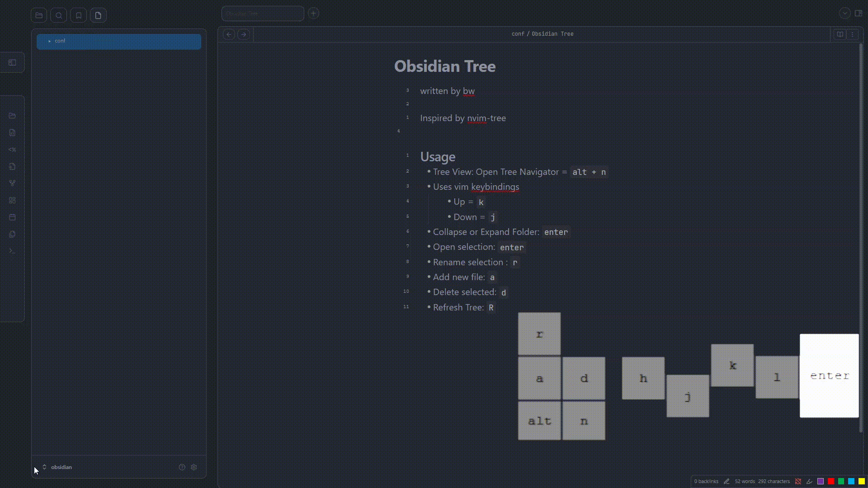868x488 pixels.
Task: Click the sync disabled status bar icon
Action: pyautogui.click(x=798, y=481)
